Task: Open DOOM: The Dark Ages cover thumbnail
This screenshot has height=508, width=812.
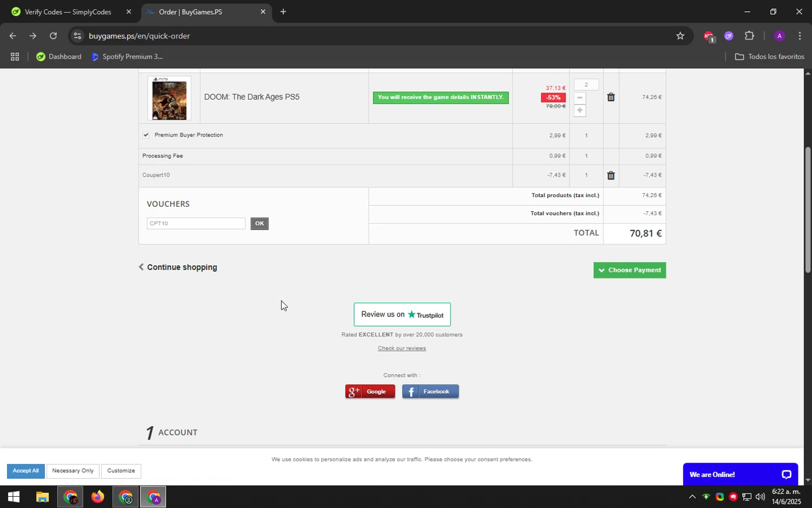Action: coord(169,98)
